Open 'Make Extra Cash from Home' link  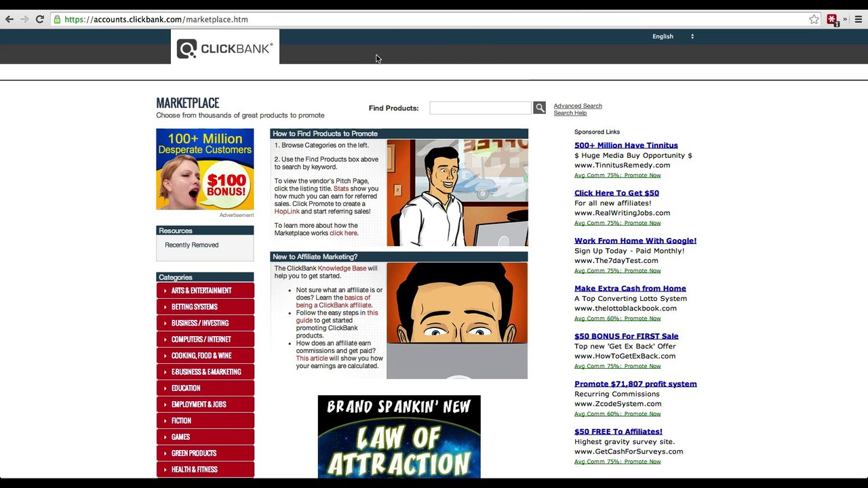630,288
